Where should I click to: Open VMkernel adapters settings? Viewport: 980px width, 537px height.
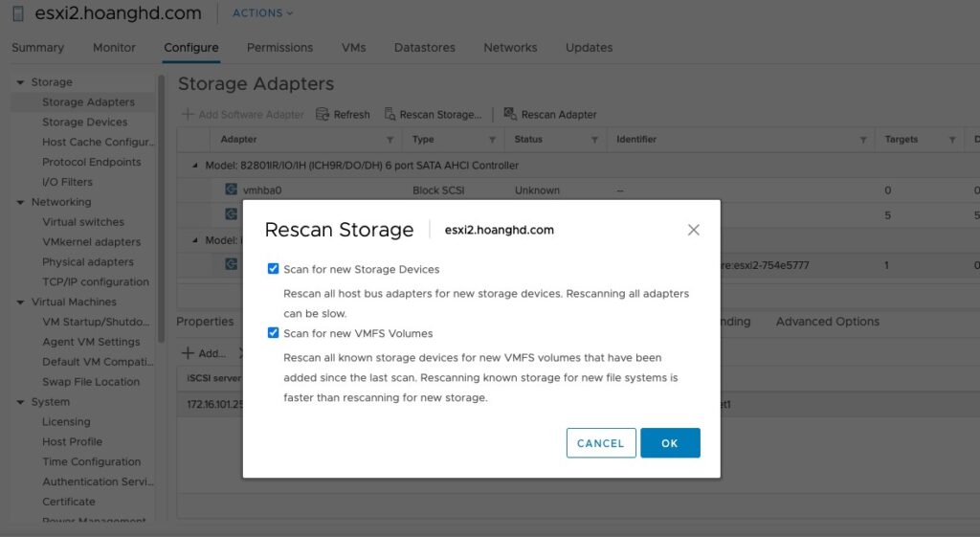click(x=91, y=242)
